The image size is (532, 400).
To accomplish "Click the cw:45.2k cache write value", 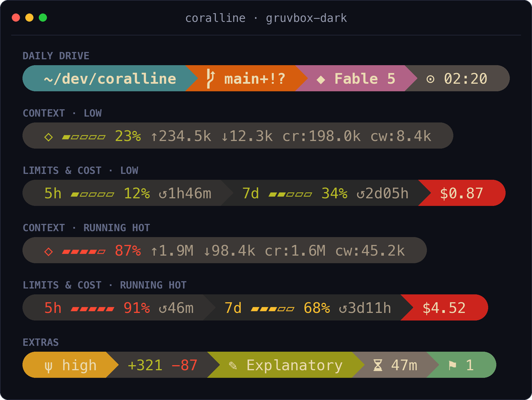I will [x=370, y=251].
